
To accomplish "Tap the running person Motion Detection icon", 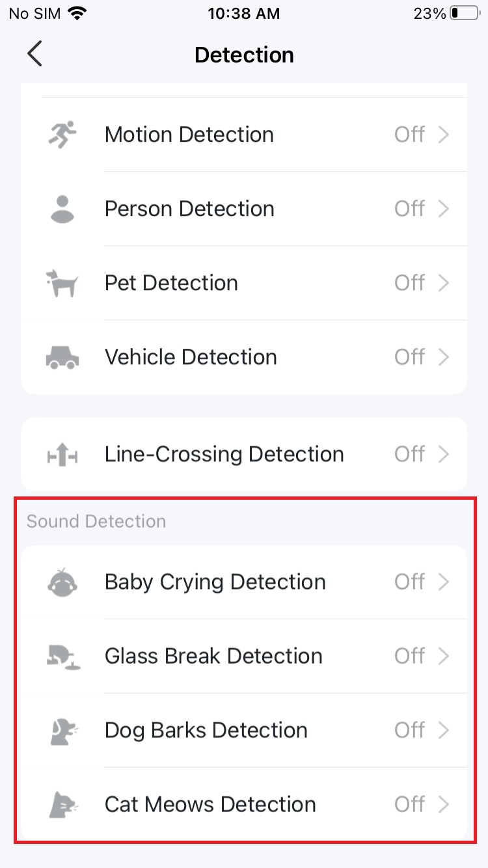I will pos(62,135).
